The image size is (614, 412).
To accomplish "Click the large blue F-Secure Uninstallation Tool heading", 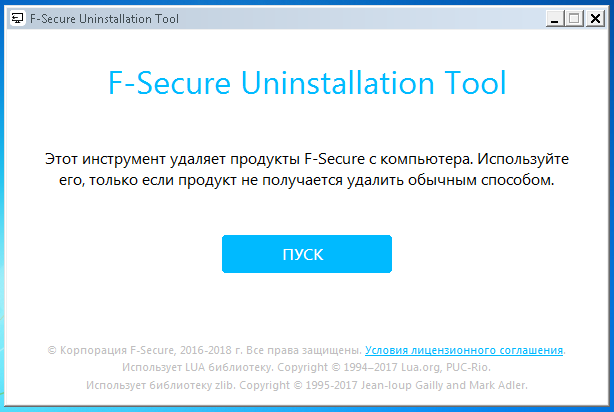I will coord(307,83).
